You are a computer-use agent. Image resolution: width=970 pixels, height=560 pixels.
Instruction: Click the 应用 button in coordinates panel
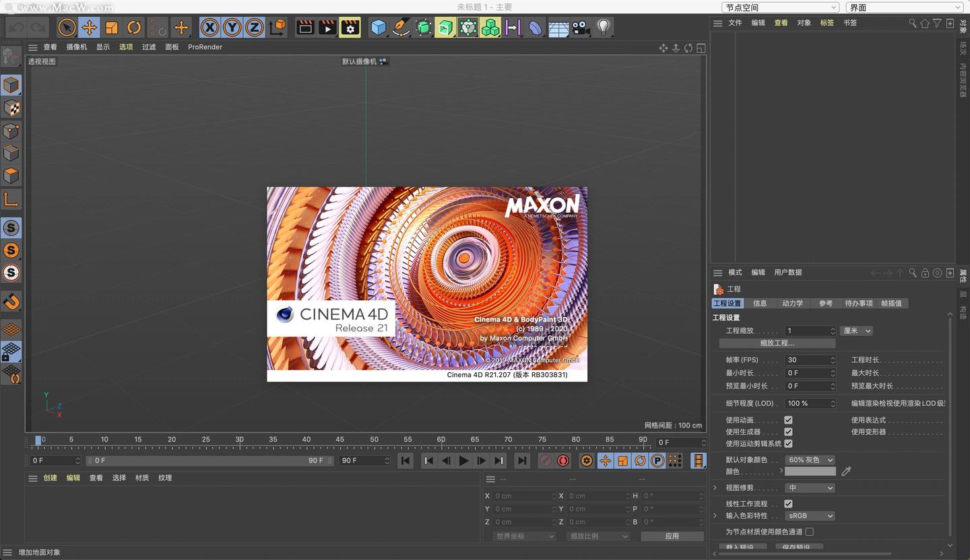672,536
